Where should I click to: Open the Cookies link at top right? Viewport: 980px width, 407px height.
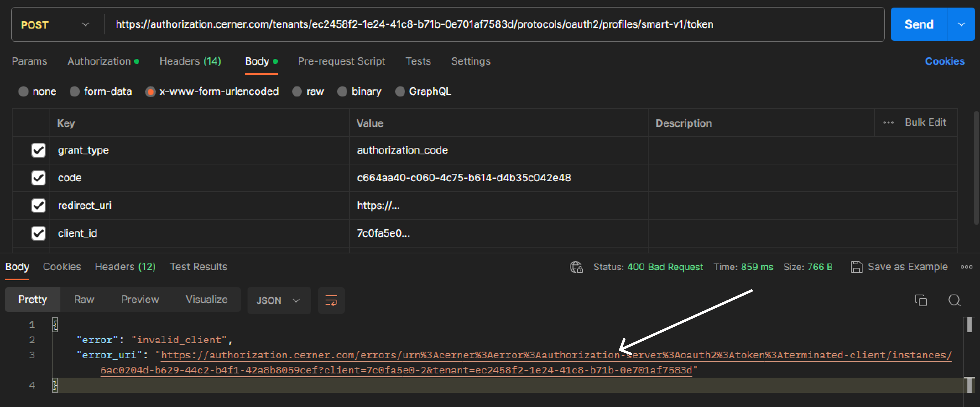(x=944, y=61)
